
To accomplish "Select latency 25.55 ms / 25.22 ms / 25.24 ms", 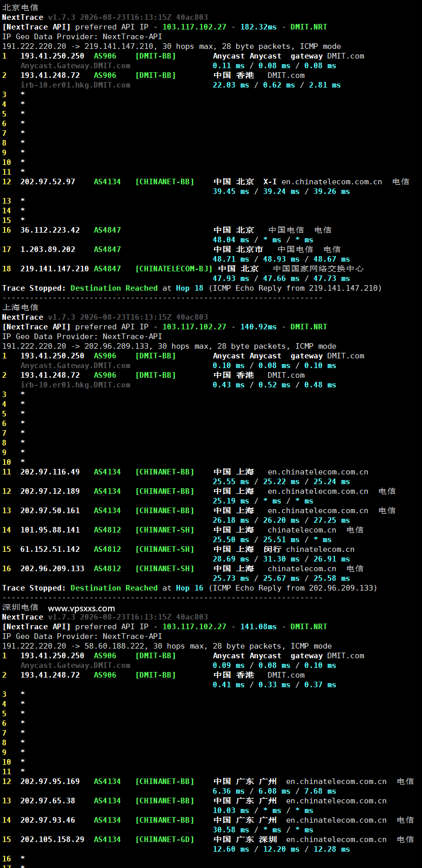I will [282, 482].
